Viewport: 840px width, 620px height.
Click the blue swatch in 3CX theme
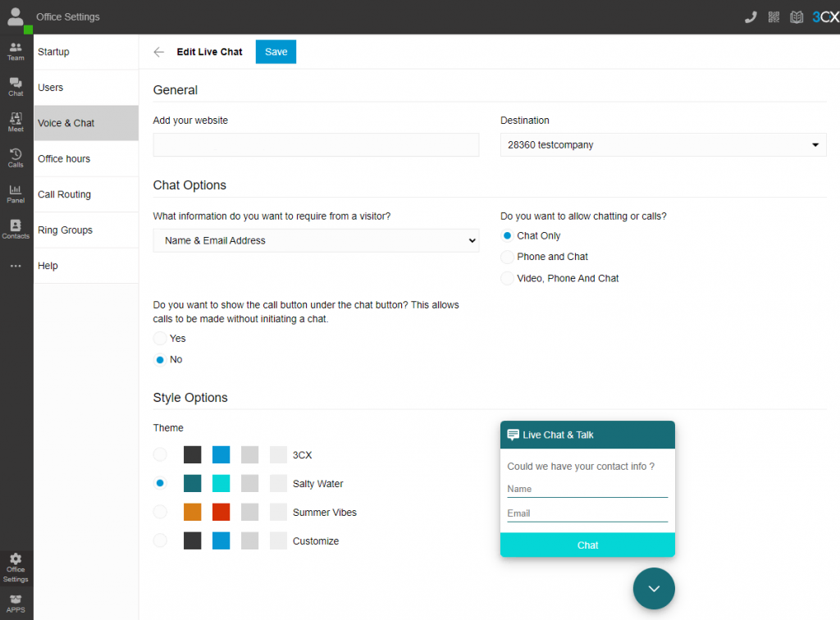tap(221, 454)
